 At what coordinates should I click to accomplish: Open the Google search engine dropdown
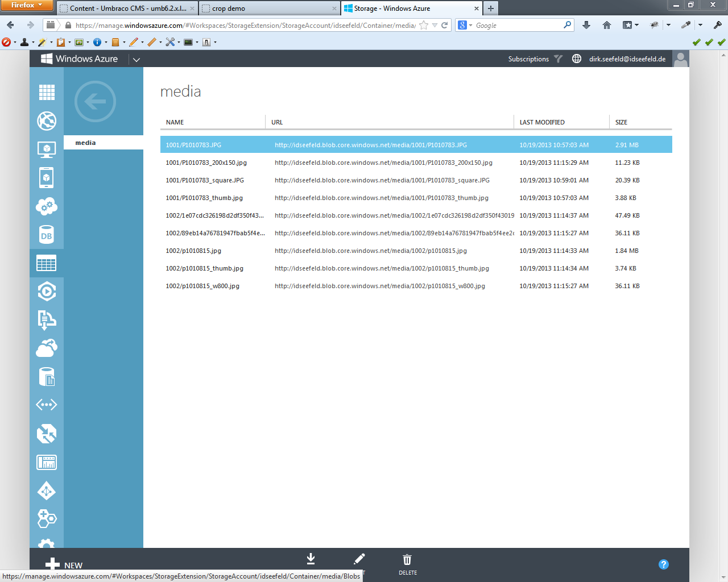click(x=465, y=25)
